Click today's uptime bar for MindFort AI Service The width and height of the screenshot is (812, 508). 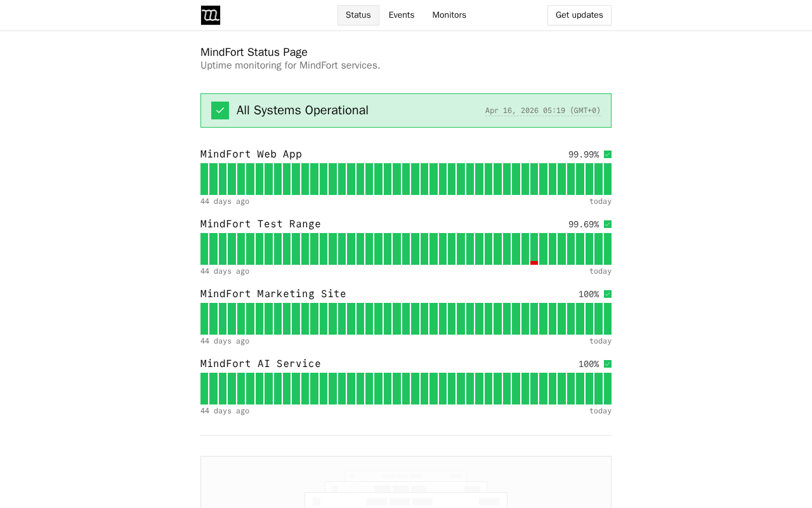click(608, 389)
